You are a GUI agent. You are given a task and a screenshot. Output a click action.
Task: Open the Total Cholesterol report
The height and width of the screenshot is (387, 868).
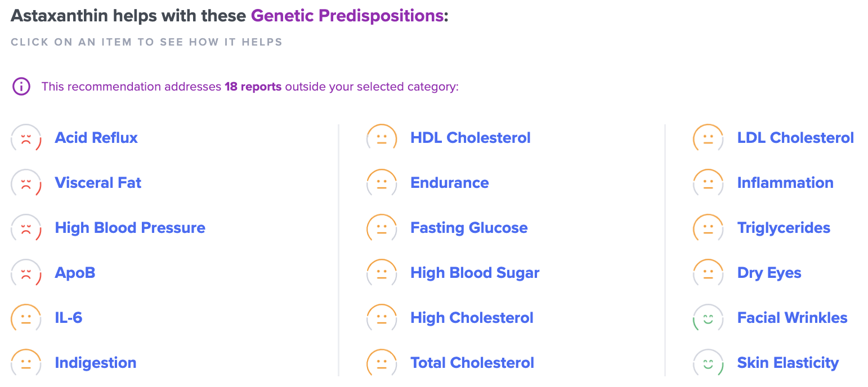coord(472,363)
